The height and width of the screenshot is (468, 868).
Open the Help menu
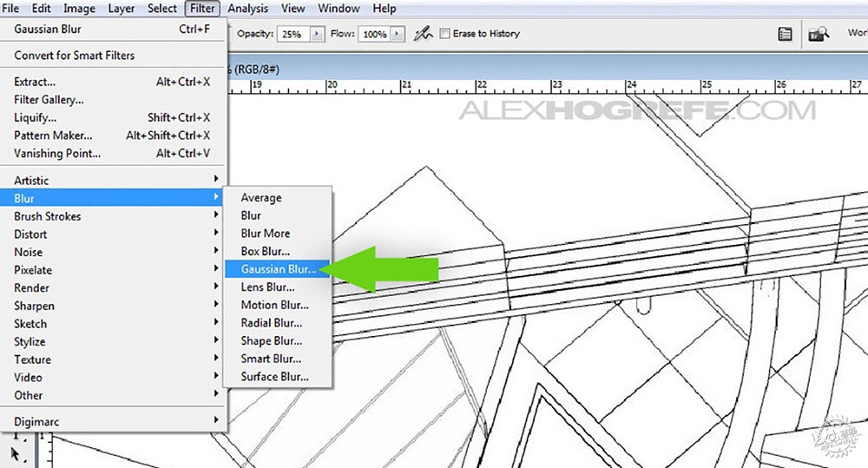click(385, 9)
